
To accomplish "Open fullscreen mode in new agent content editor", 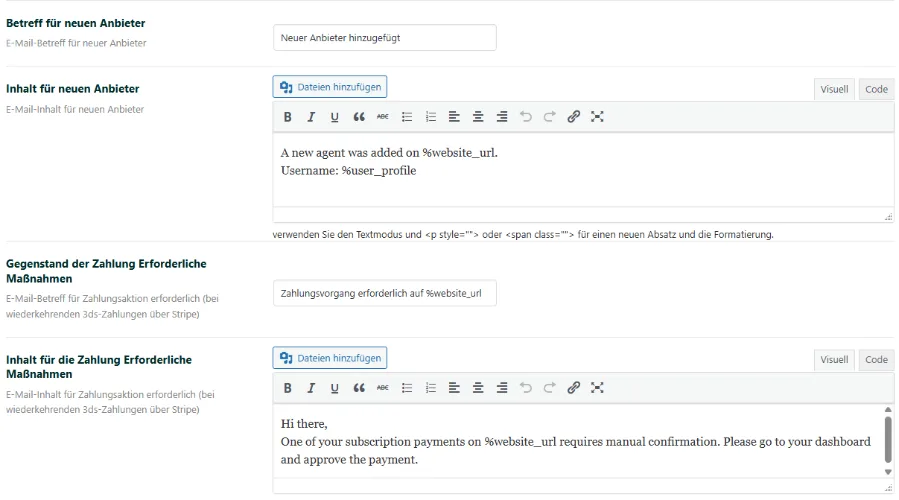I will (x=597, y=117).
